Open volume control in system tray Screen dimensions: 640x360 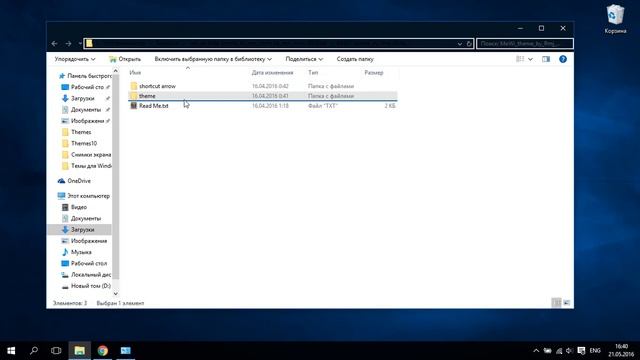tap(570, 351)
